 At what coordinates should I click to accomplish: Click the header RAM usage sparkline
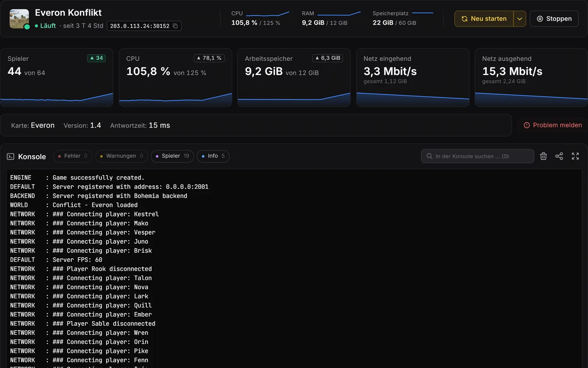(339, 14)
